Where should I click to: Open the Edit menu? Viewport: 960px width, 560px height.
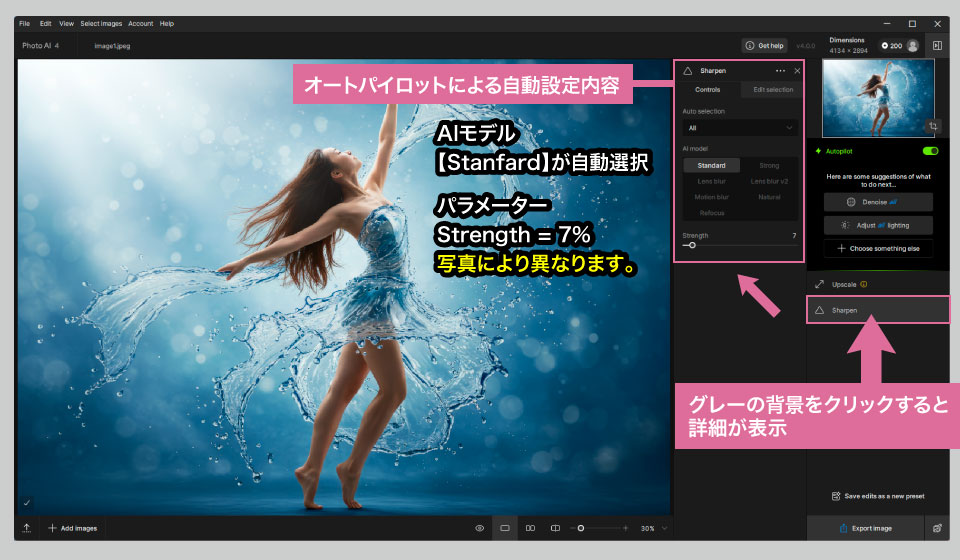click(45, 24)
